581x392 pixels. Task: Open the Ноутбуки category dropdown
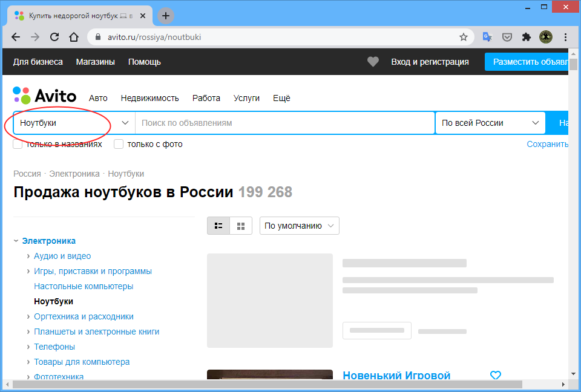(74, 123)
